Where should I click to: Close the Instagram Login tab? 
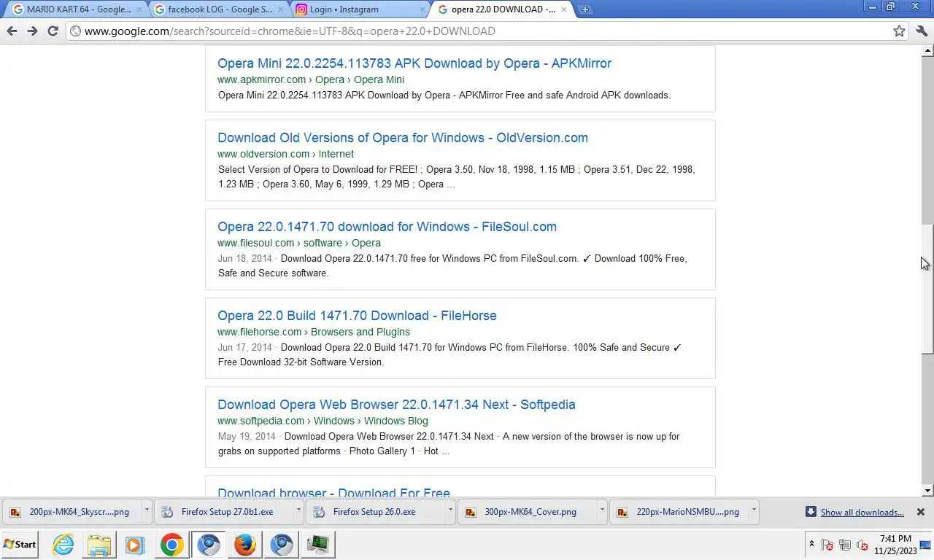pyautogui.click(x=422, y=9)
